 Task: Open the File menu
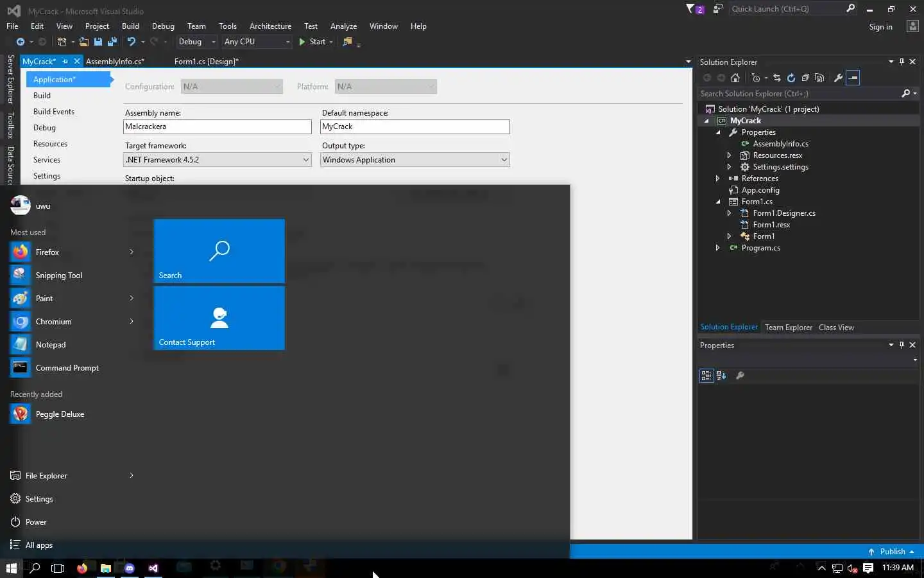coord(12,26)
